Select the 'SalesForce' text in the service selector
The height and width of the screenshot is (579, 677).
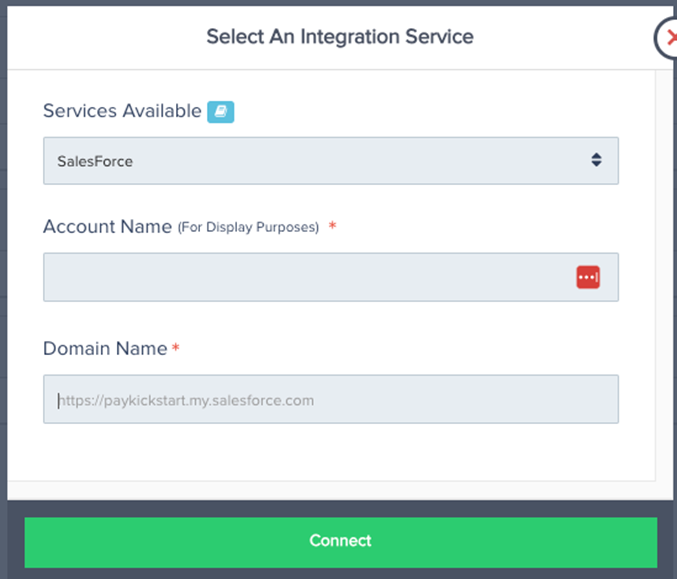click(95, 161)
